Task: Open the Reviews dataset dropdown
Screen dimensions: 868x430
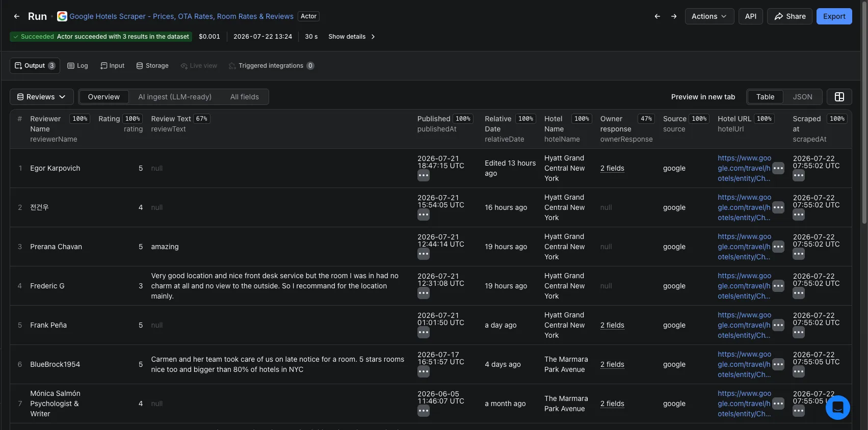Action: click(42, 97)
